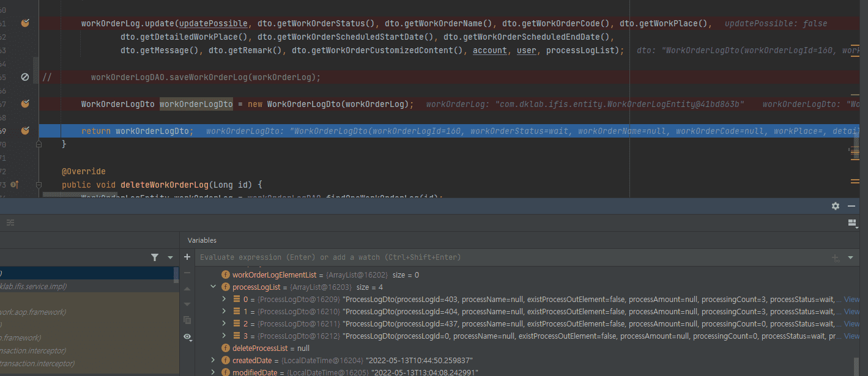
Task: Click the deleteWorkOrderLog method name
Action: (x=165, y=185)
